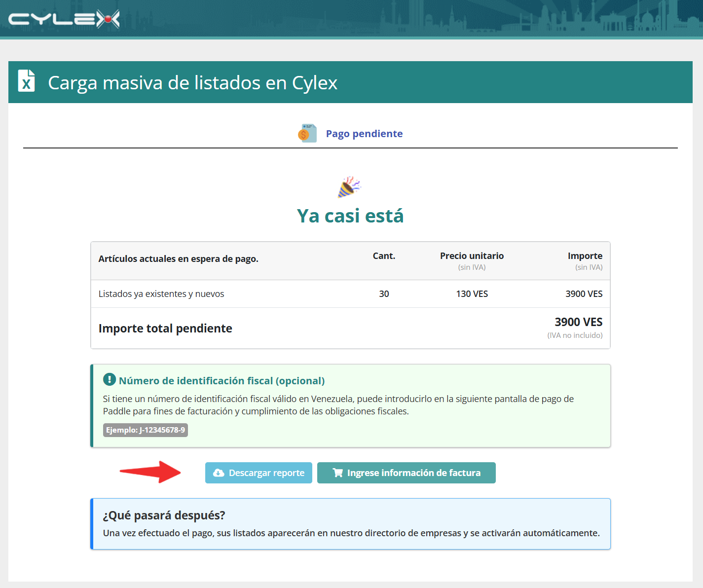Click the '(IVA no incluido)' note
Screen dimensions: 703x588
click(x=575, y=335)
